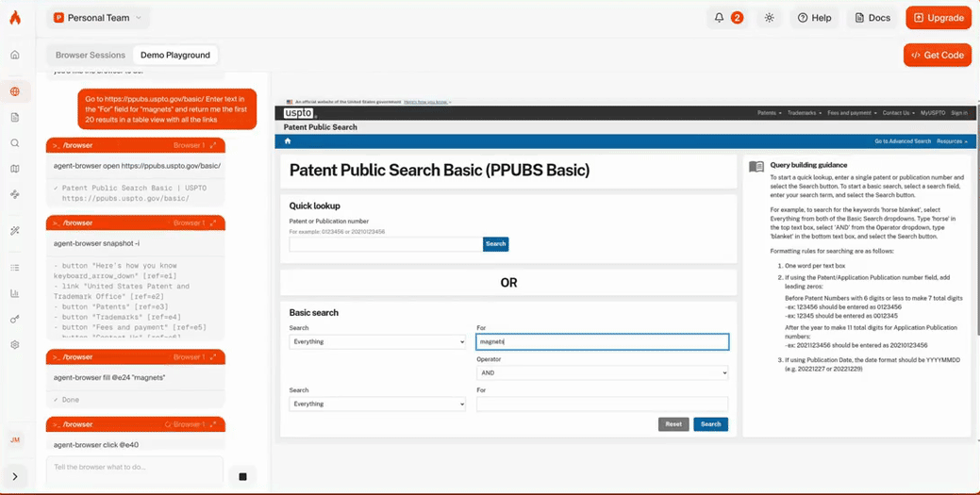Open the first Search 'Everything' dropdown
The height and width of the screenshot is (495, 980).
click(x=377, y=341)
